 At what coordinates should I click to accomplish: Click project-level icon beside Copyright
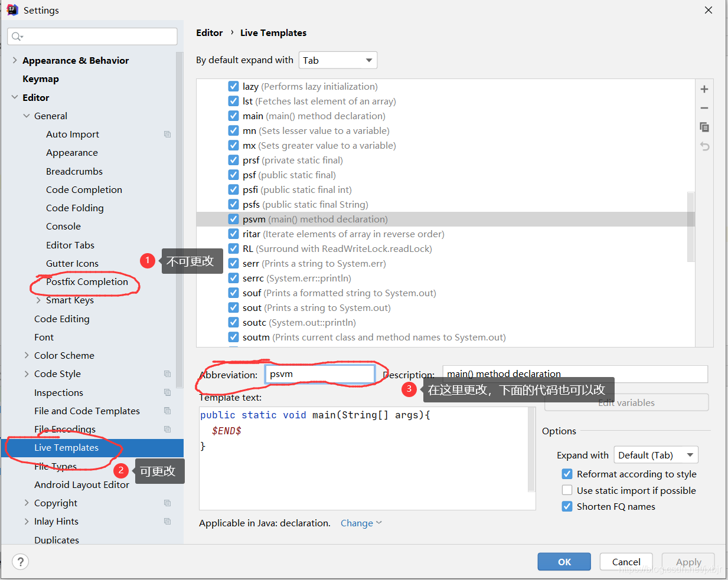pyautogui.click(x=167, y=503)
